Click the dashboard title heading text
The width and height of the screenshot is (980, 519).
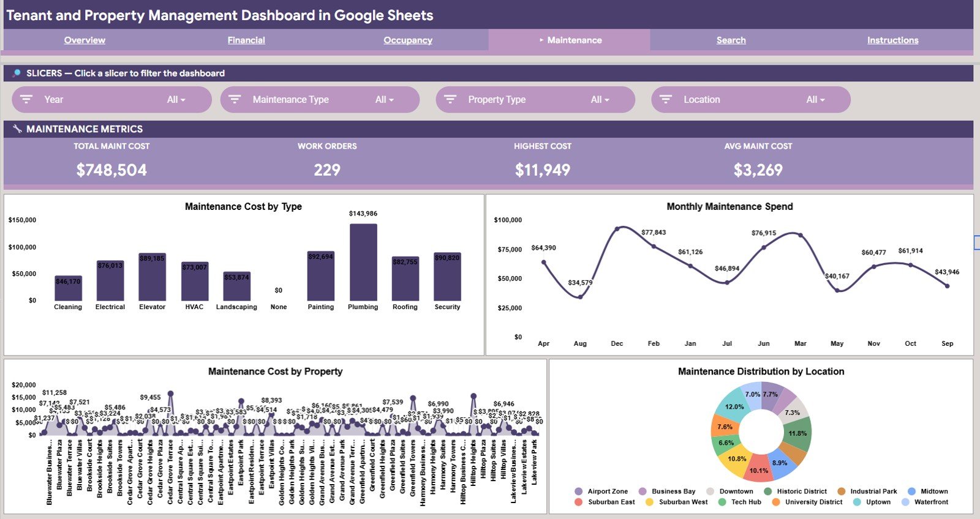pyautogui.click(x=220, y=15)
